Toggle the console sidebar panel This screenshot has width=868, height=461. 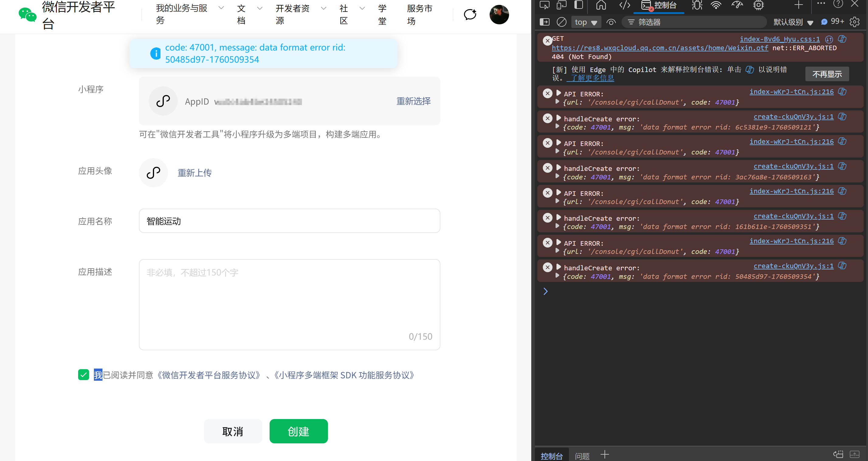pyautogui.click(x=544, y=22)
